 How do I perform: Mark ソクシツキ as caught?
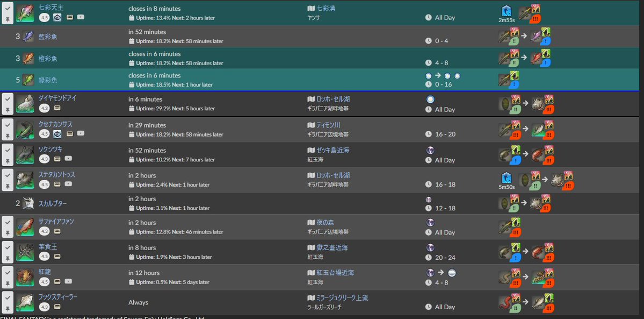(8, 150)
